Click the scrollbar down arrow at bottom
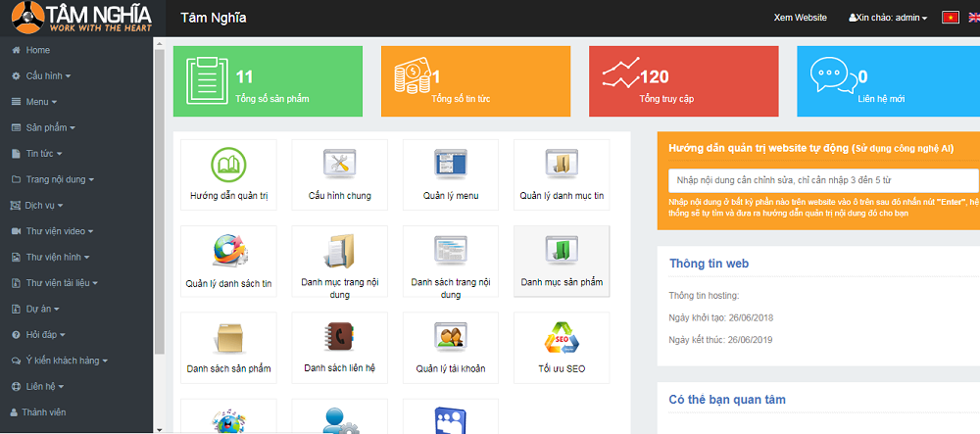This screenshot has height=434, width=980. tap(159, 430)
